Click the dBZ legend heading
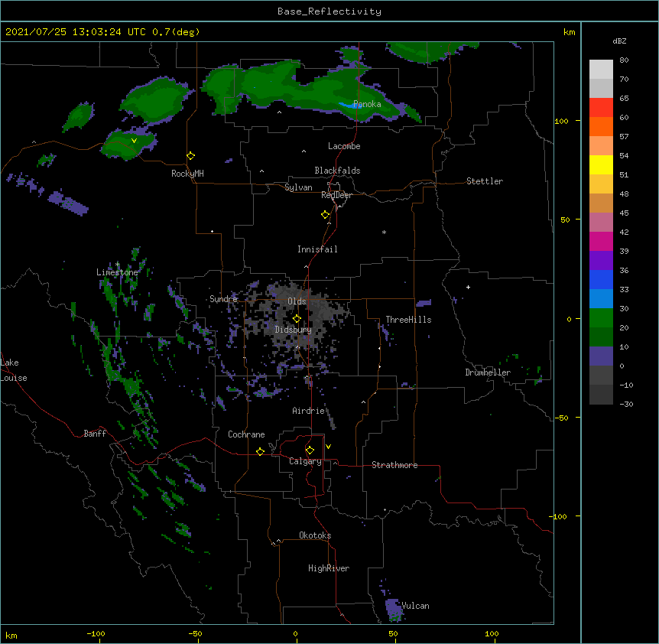 pos(619,41)
